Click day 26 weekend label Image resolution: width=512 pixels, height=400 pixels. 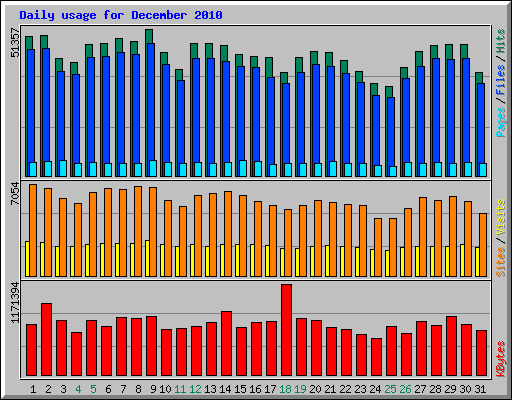[405, 389]
